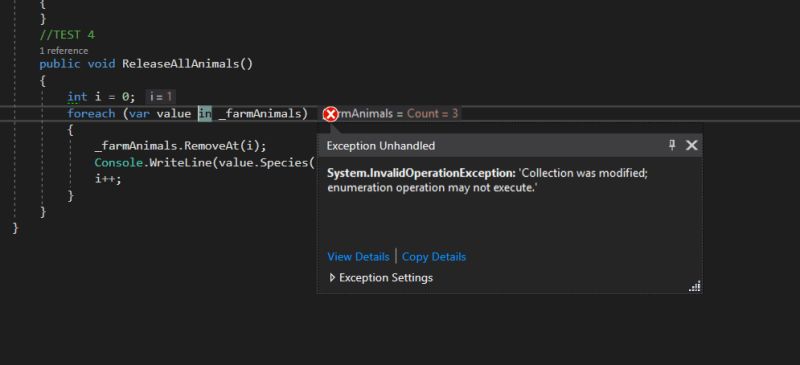Click the Exception Unhandled title

point(381,145)
